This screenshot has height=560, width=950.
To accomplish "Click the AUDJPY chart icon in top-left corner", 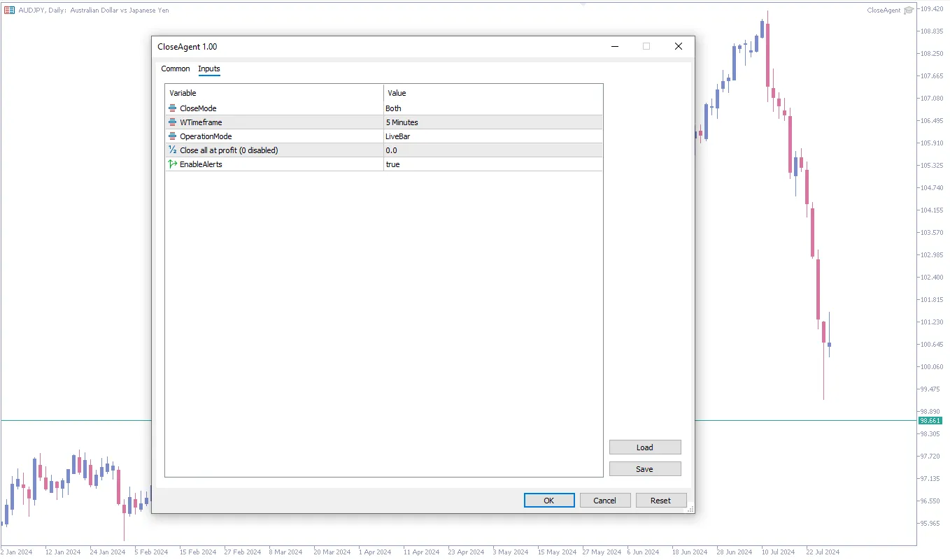I will [x=10, y=10].
